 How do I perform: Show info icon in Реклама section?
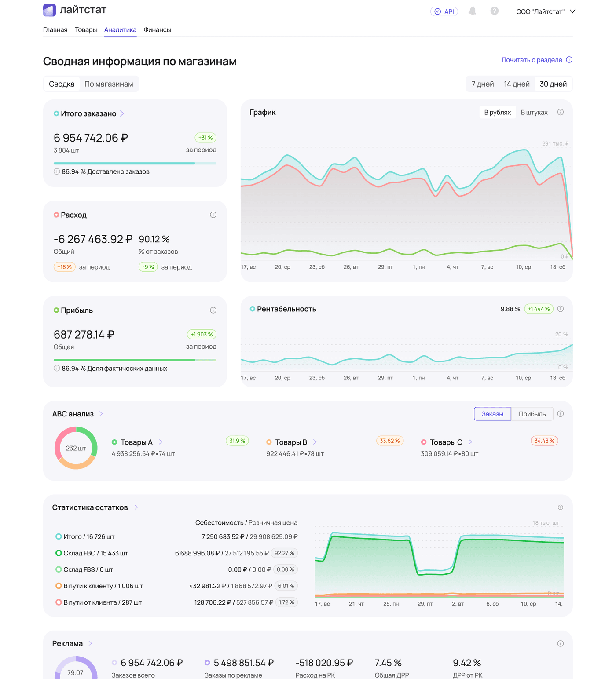point(561,644)
